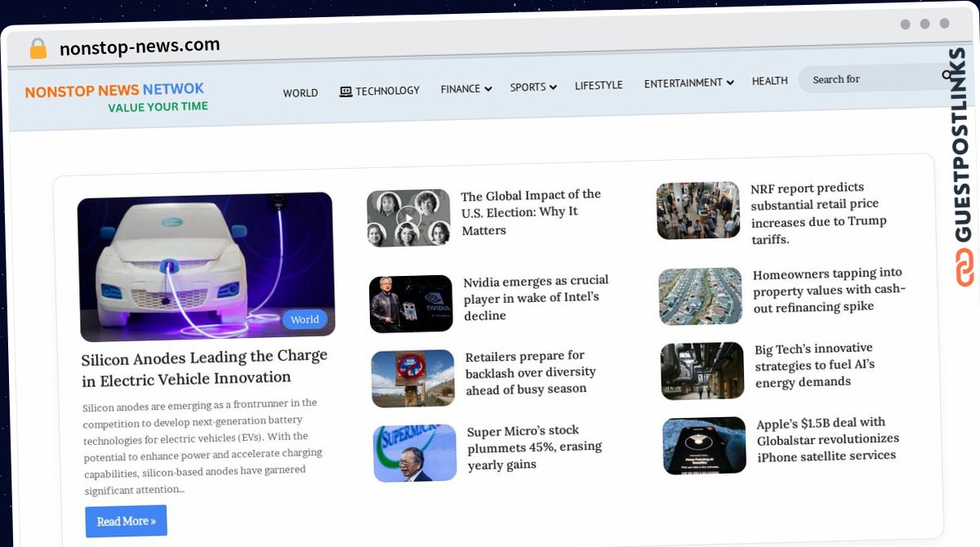
Task: Open Super Micro's stock plummets article
Action: 535,447
